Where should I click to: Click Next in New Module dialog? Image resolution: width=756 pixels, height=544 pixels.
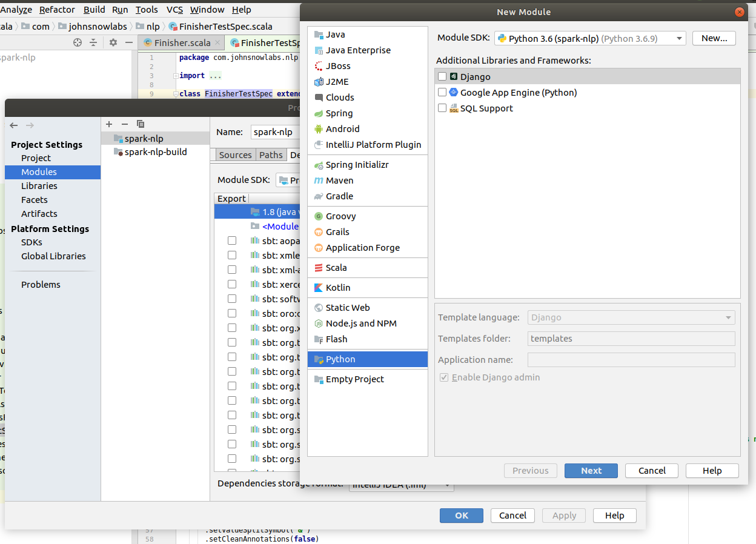(x=591, y=471)
